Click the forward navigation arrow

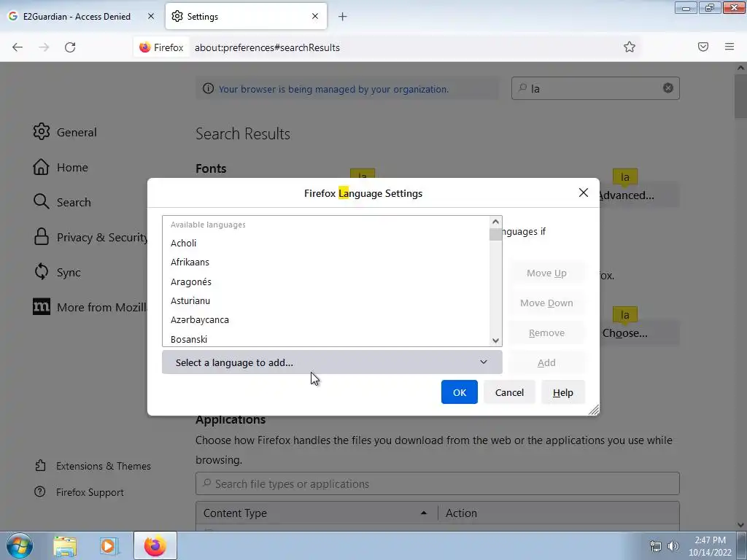tap(44, 47)
